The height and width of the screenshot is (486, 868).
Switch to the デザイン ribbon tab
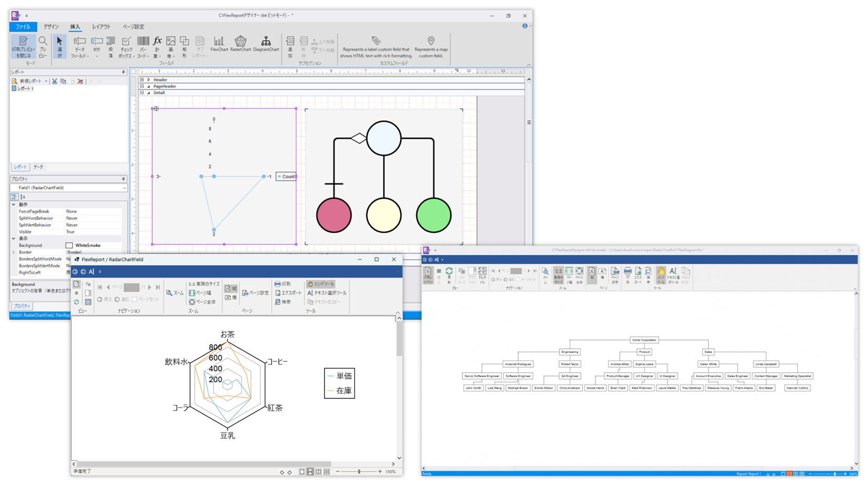pos(51,27)
